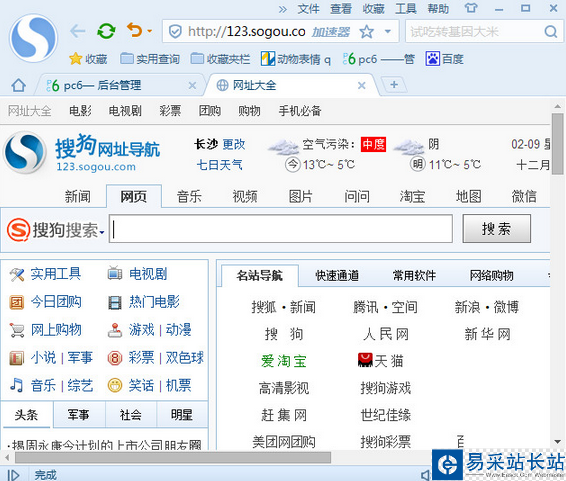Open the 收藏夹栏 bookmark folder
The image size is (566, 481).
click(x=220, y=58)
